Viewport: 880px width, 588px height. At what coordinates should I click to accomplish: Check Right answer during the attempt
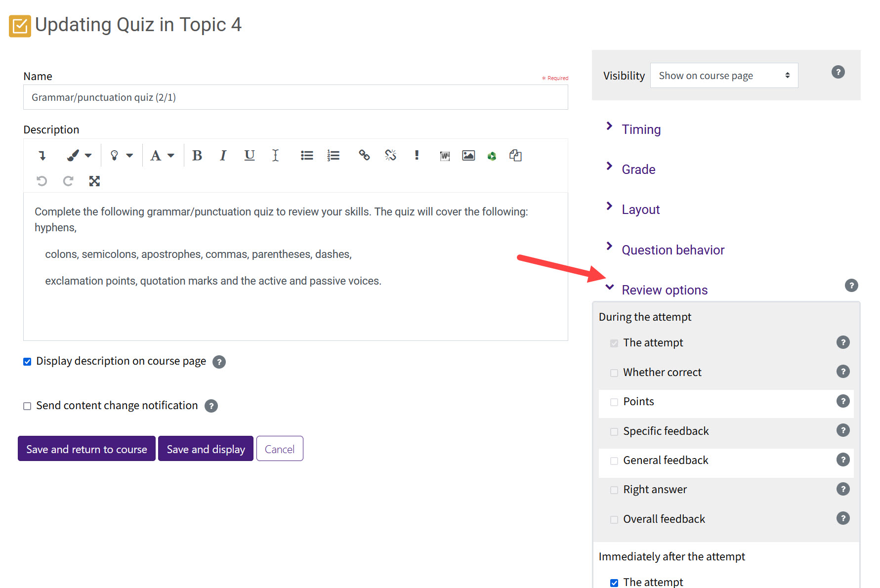[614, 490]
